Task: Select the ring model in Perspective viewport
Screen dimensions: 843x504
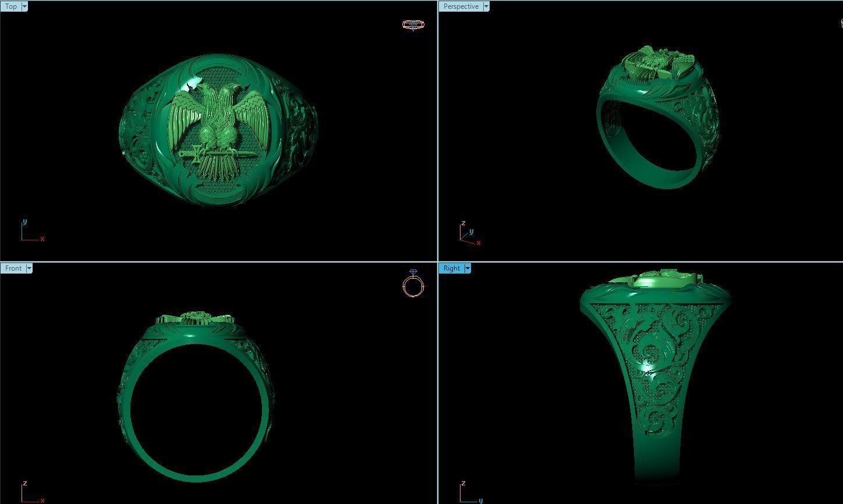Action: coord(657,118)
